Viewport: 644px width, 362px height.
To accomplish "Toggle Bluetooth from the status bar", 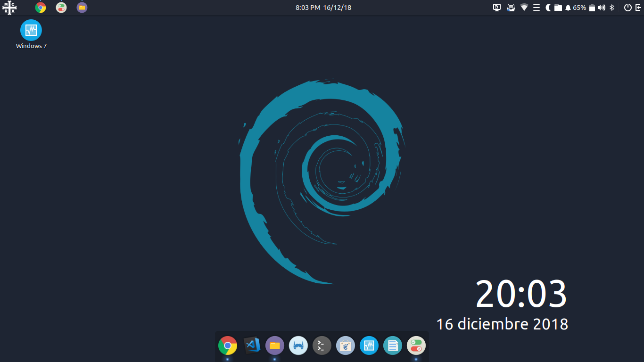I will [612, 8].
